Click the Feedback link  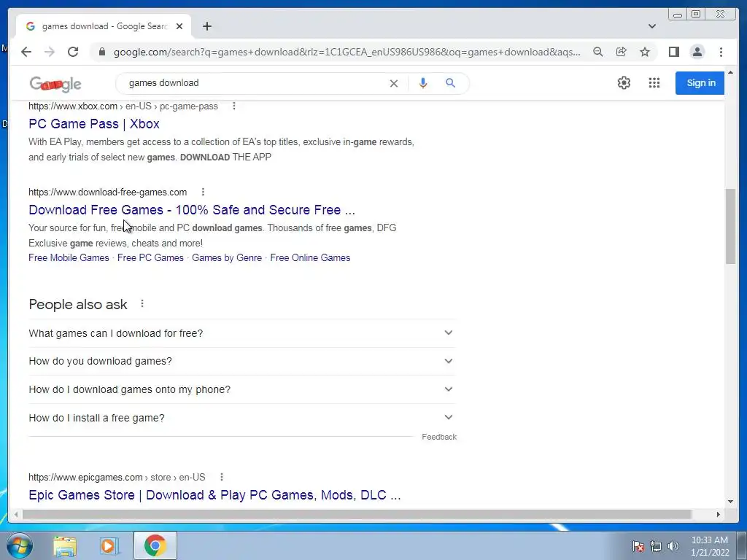point(438,437)
